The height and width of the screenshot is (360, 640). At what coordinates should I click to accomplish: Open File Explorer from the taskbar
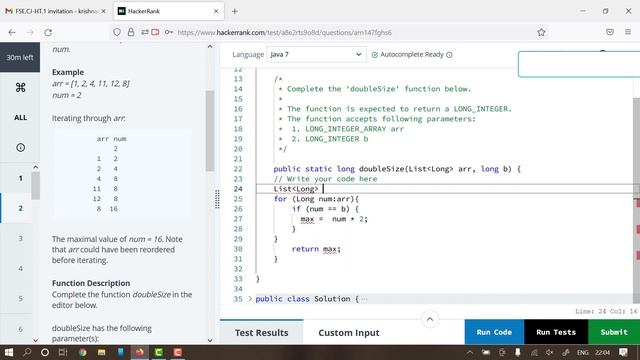tap(102, 352)
